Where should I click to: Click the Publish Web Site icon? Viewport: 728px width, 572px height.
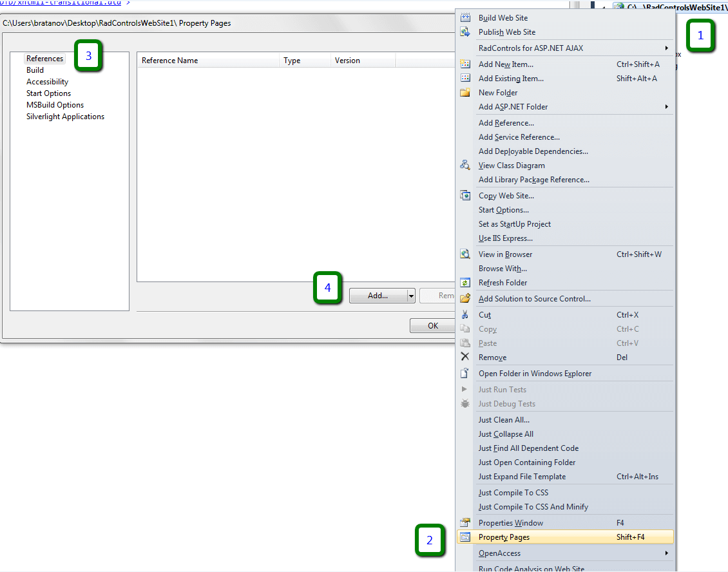tap(465, 32)
